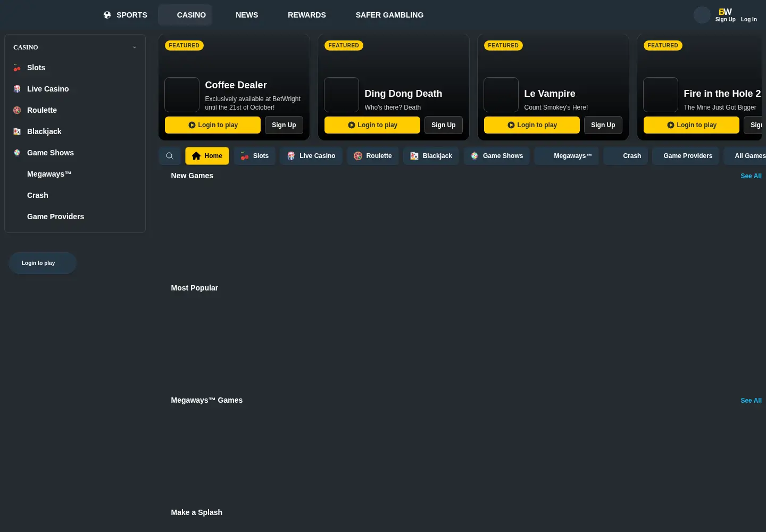This screenshot has width=766, height=532.
Task: Click the cherries icon beside Slots in sidebar
Action: [x=17, y=68]
